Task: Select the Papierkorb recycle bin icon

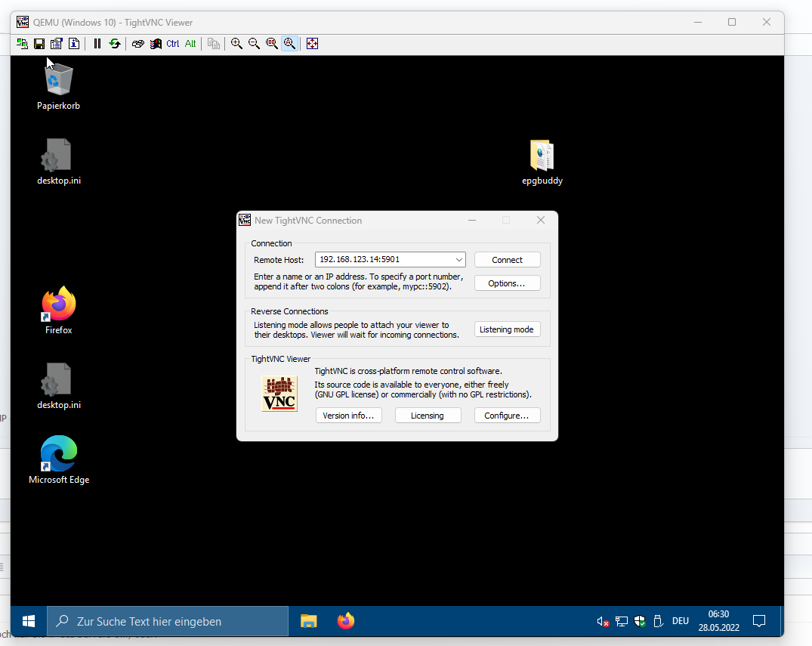Action: pyautogui.click(x=58, y=85)
